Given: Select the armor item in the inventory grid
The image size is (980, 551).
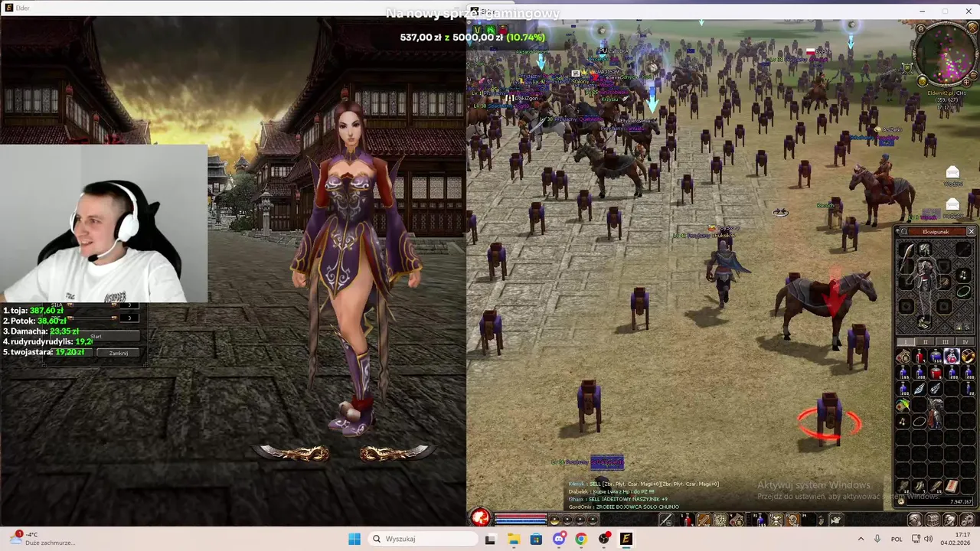Looking at the screenshot, I should click(x=936, y=412).
